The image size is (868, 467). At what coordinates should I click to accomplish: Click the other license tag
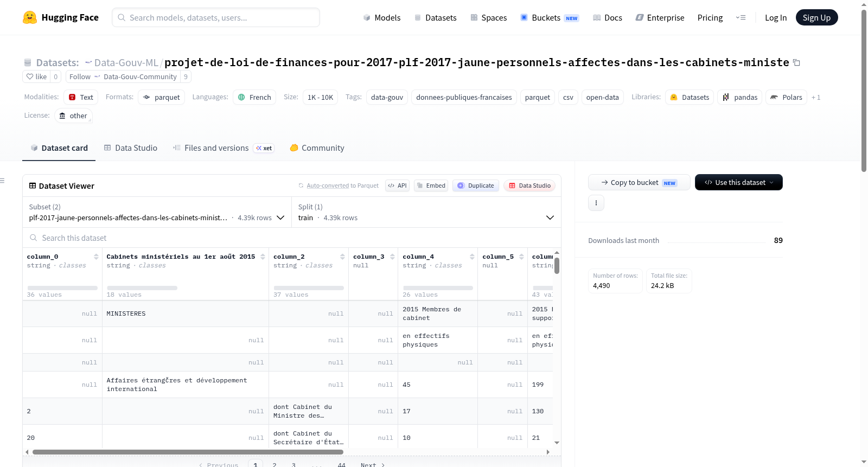pos(73,116)
